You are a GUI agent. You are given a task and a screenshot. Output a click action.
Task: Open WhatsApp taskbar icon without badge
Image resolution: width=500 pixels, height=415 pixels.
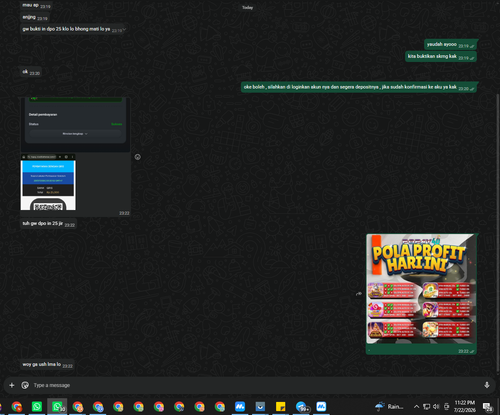pos(37,407)
